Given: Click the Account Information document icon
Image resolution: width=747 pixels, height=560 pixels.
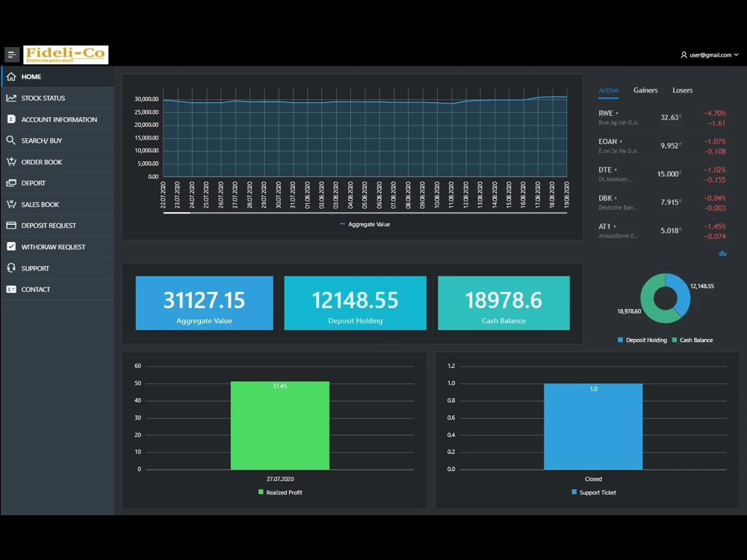Looking at the screenshot, I should (x=11, y=119).
